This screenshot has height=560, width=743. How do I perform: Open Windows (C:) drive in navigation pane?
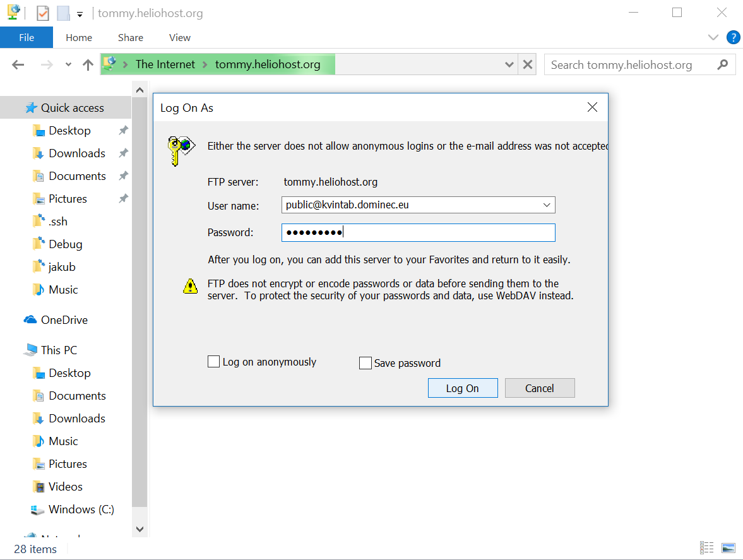[x=81, y=509]
